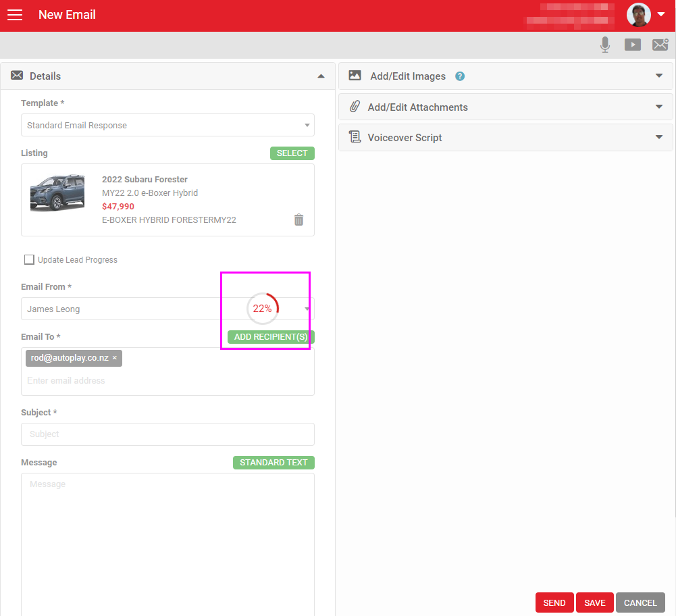Click the STANDARD TEXT button
The height and width of the screenshot is (616, 676).
274,463
